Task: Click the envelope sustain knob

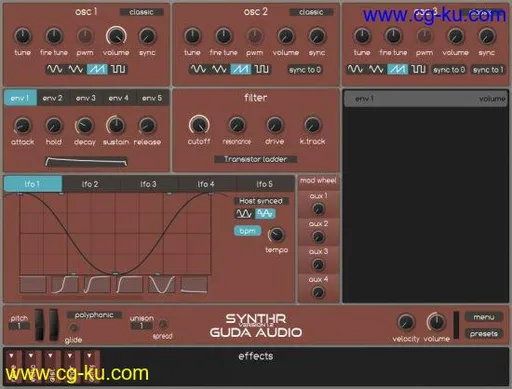Action: (x=116, y=126)
